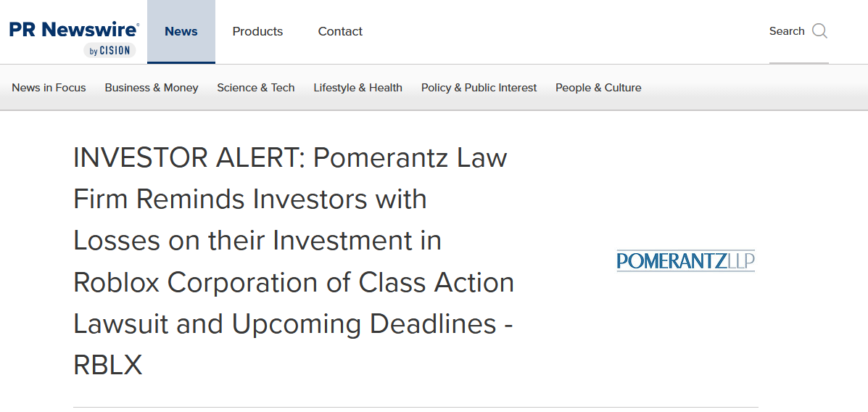This screenshot has width=868, height=412.
Task: Go to the Contact page
Action: [340, 32]
